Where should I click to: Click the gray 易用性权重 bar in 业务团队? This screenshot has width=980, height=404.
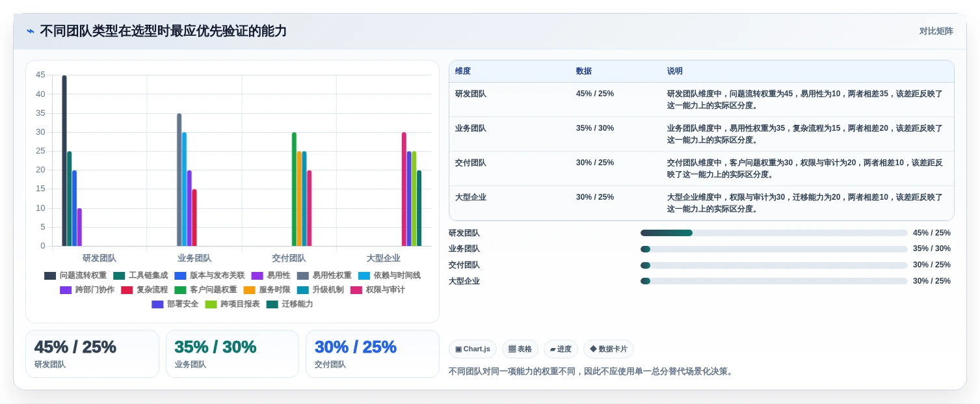click(x=179, y=180)
